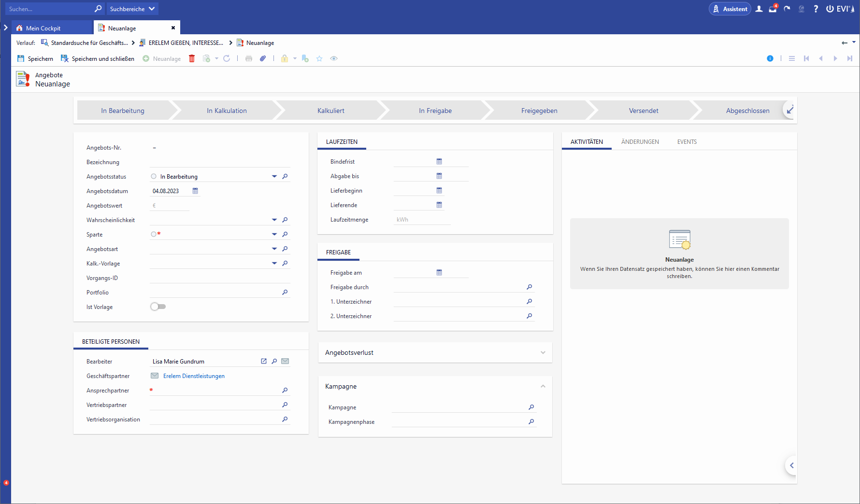Click the Bezeichnung input field
Screen dimensions: 860x504
click(220, 162)
